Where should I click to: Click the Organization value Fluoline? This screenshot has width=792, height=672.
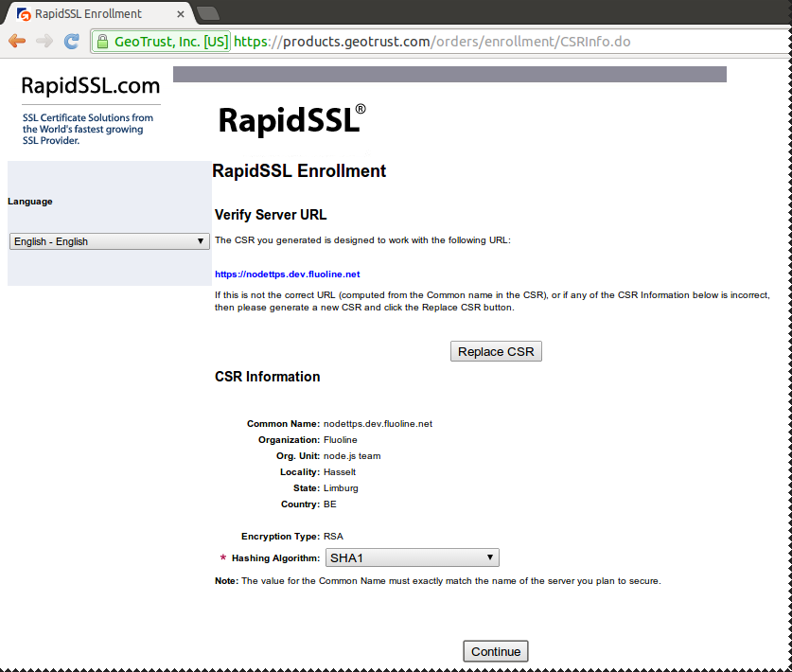(341, 440)
